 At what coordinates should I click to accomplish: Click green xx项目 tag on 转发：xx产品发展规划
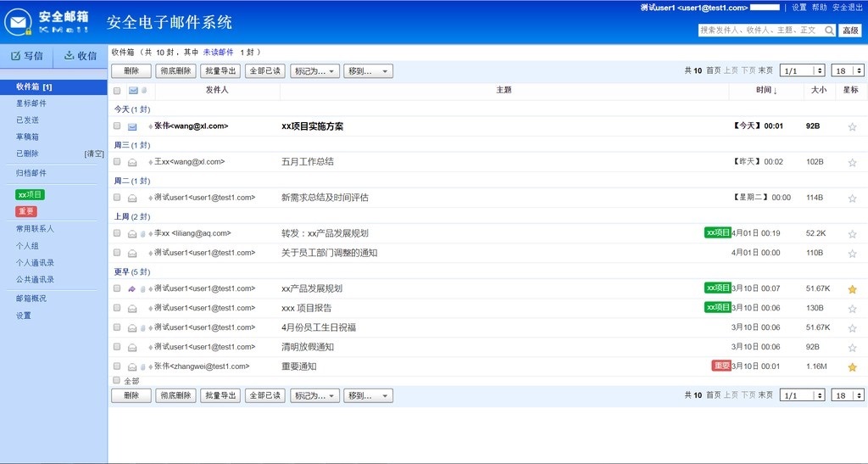[x=717, y=232]
